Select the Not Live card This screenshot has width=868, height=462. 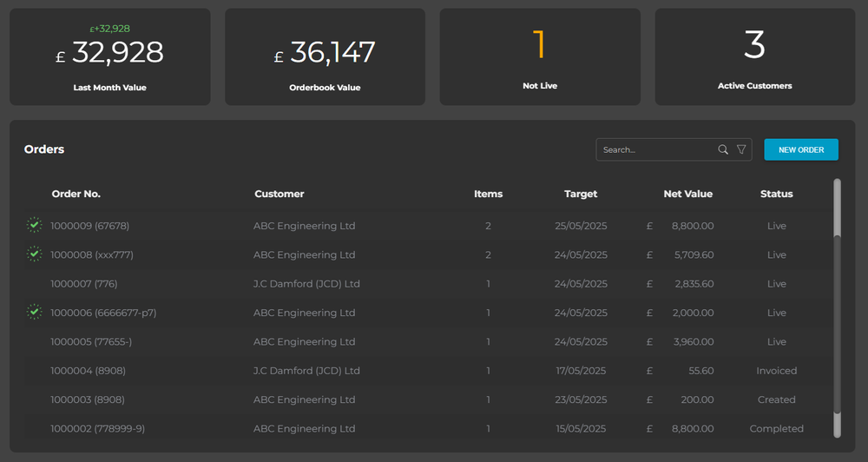[540, 56]
